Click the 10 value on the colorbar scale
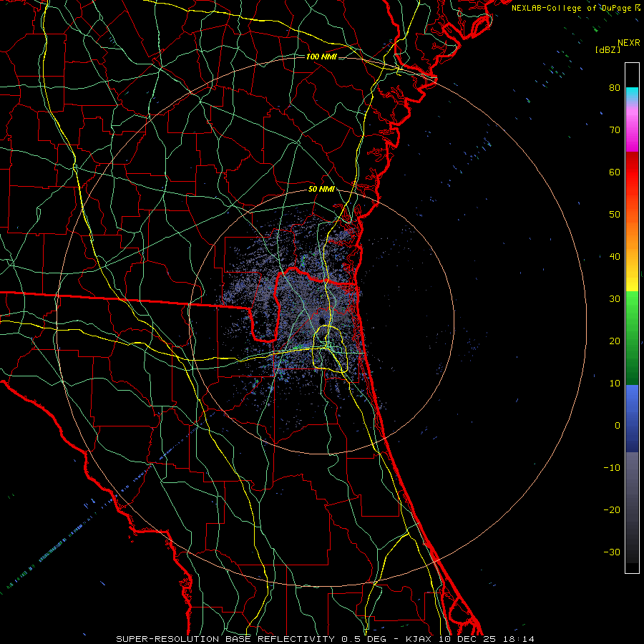Viewport: 644px width, 644px height. pos(615,384)
